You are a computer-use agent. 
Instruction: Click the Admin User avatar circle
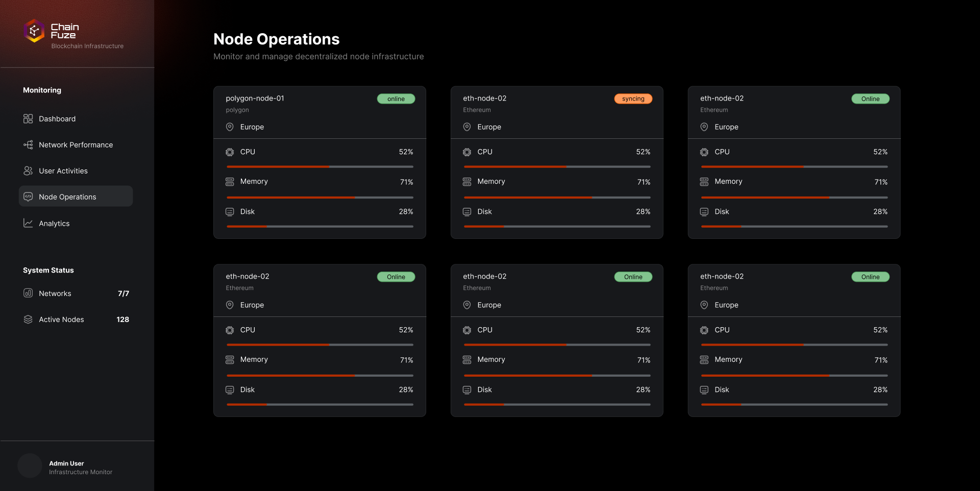pyautogui.click(x=30, y=465)
